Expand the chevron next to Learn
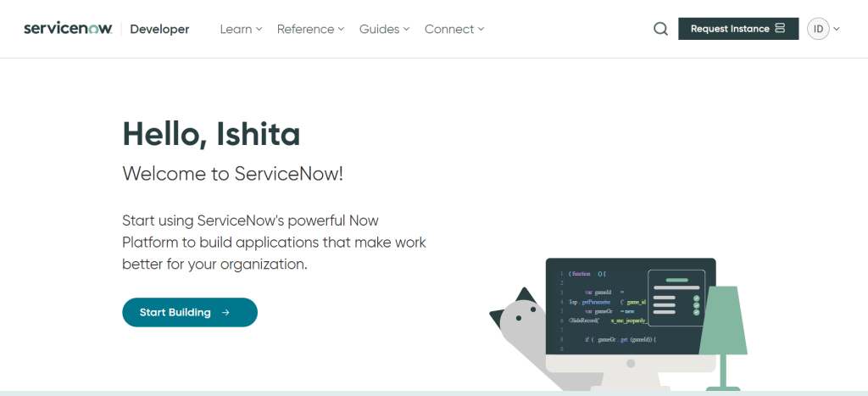The image size is (868, 396). tap(259, 29)
